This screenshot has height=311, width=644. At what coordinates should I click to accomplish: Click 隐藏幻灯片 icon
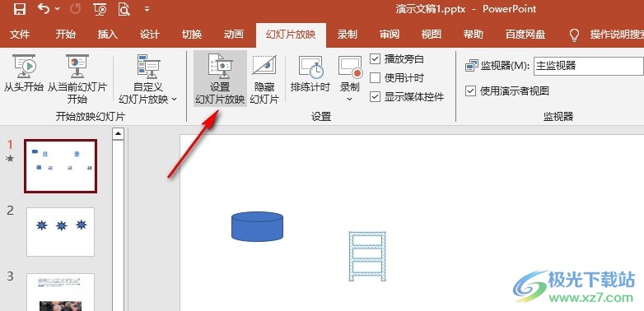pos(264,79)
